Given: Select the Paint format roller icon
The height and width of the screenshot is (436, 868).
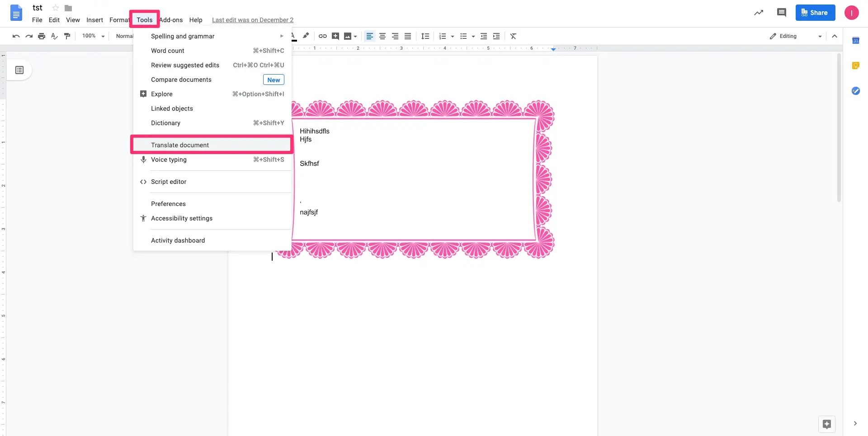Looking at the screenshot, I should (67, 36).
